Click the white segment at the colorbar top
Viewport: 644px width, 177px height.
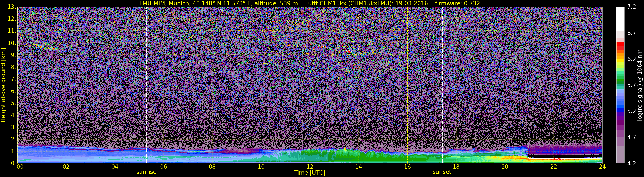[x=620, y=19]
